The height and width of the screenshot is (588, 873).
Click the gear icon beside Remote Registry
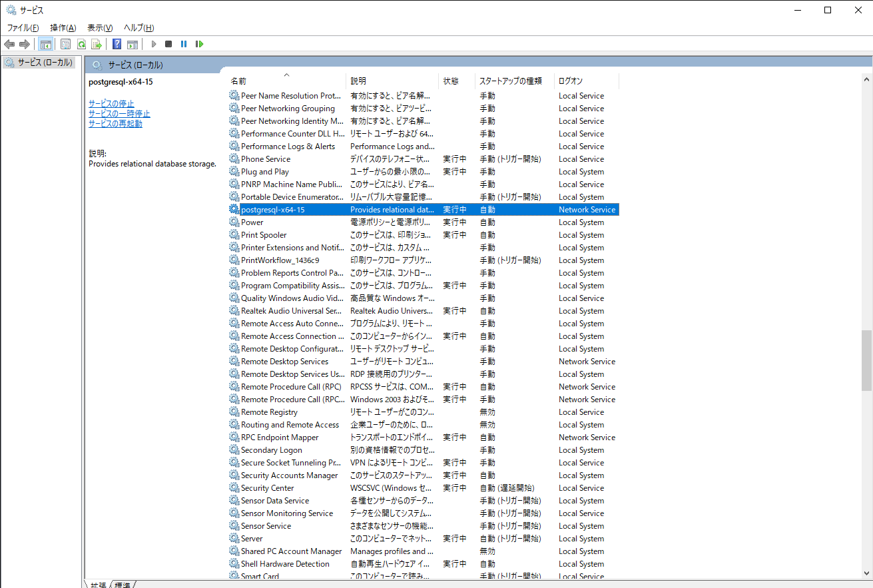click(234, 412)
